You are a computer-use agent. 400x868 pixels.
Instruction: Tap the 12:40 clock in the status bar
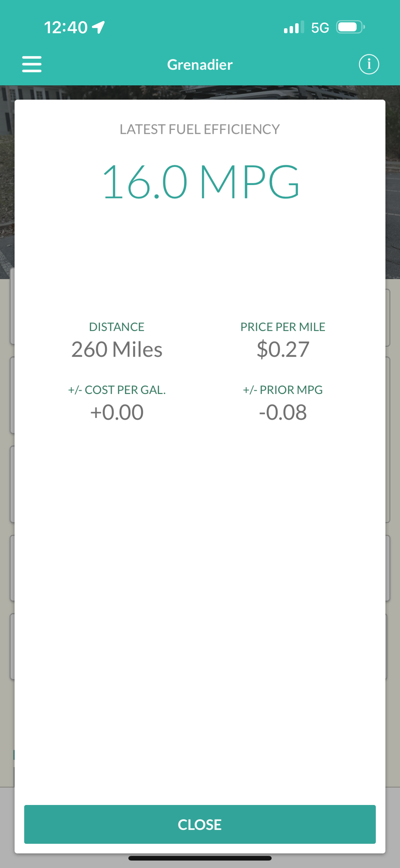[x=66, y=27]
